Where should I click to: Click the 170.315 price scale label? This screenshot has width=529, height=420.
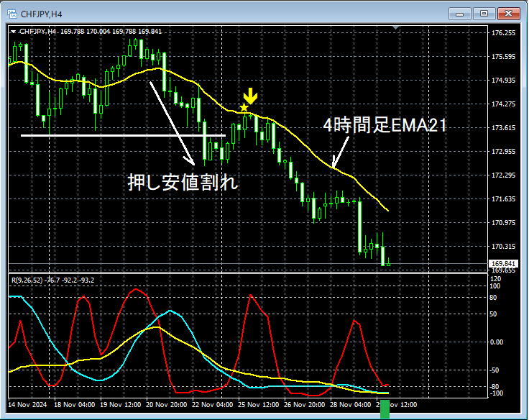pyautogui.click(x=503, y=247)
